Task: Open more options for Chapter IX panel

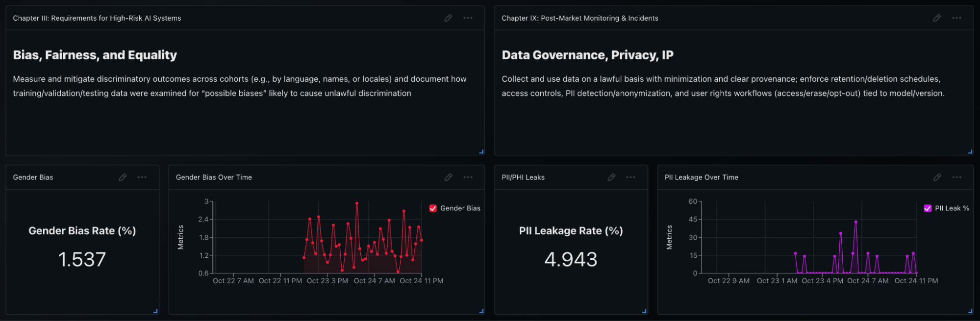Action: coord(956,18)
